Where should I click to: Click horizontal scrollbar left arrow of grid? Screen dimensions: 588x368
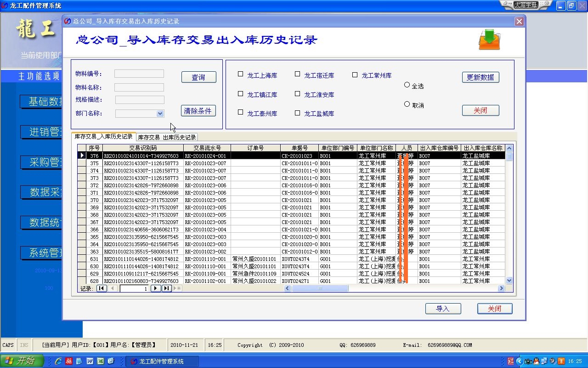click(x=288, y=288)
